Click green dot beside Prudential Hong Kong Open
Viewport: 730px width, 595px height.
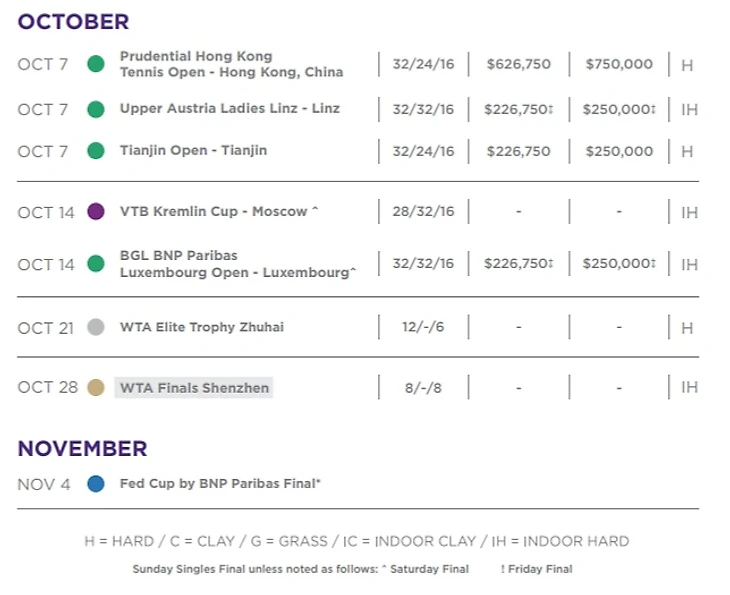point(96,64)
